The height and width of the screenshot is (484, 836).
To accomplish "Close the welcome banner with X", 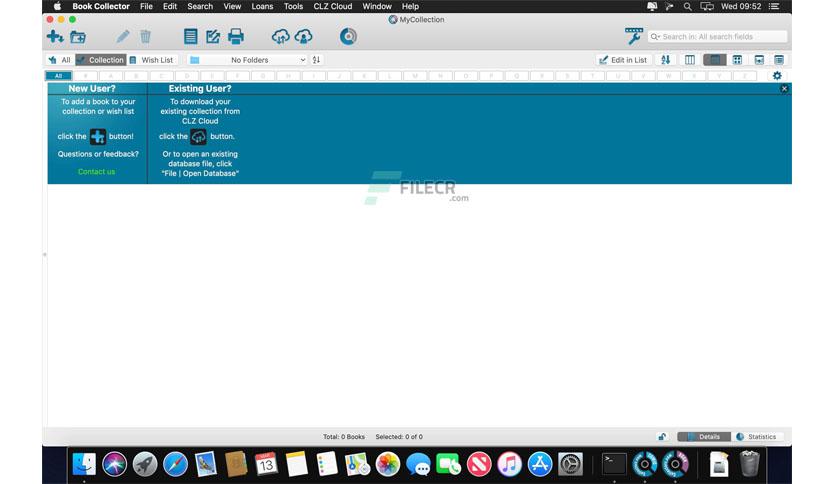I will 784,88.
